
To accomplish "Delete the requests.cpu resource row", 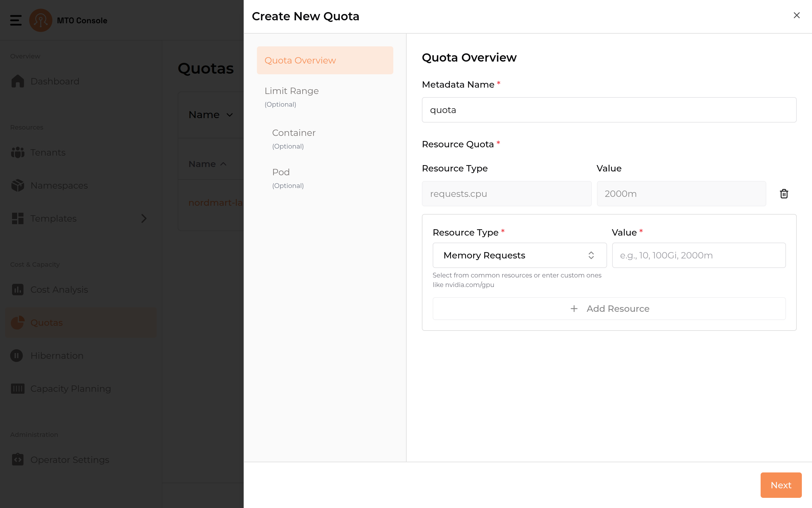I will click(x=784, y=194).
